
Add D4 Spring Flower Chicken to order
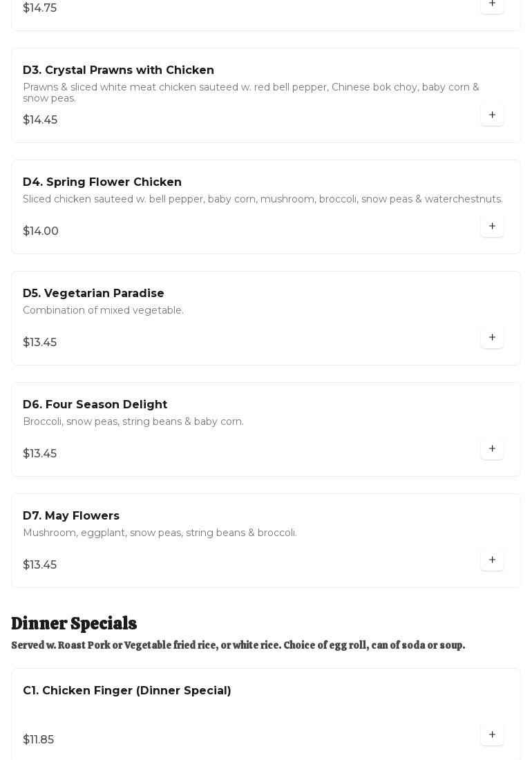point(492,226)
